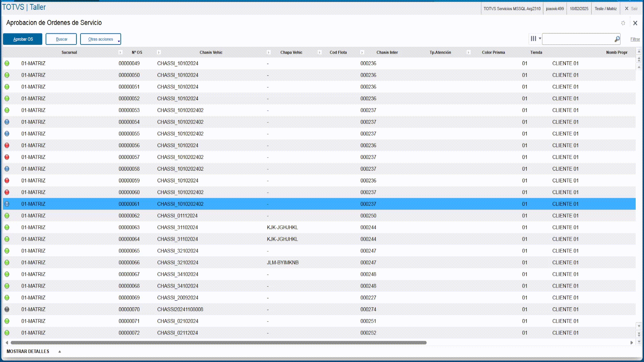This screenshot has width=644, height=362.
Task: Click blue status dot of OS 00000054
Action: pyautogui.click(x=7, y=122)
